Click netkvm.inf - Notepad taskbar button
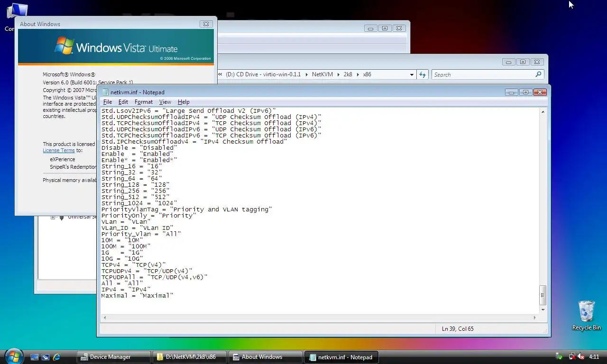 [x=341, y=357]
